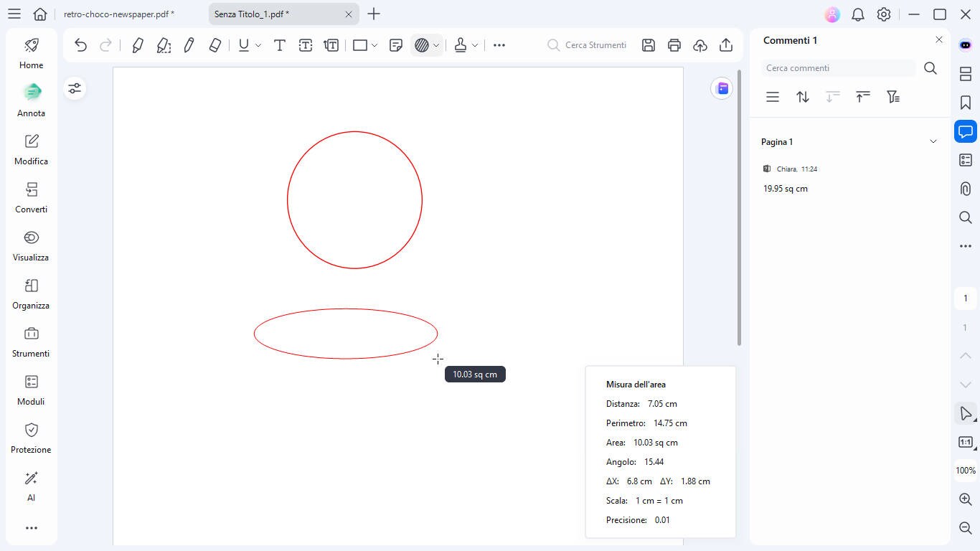Zoom in on the page

pos(966,499)
